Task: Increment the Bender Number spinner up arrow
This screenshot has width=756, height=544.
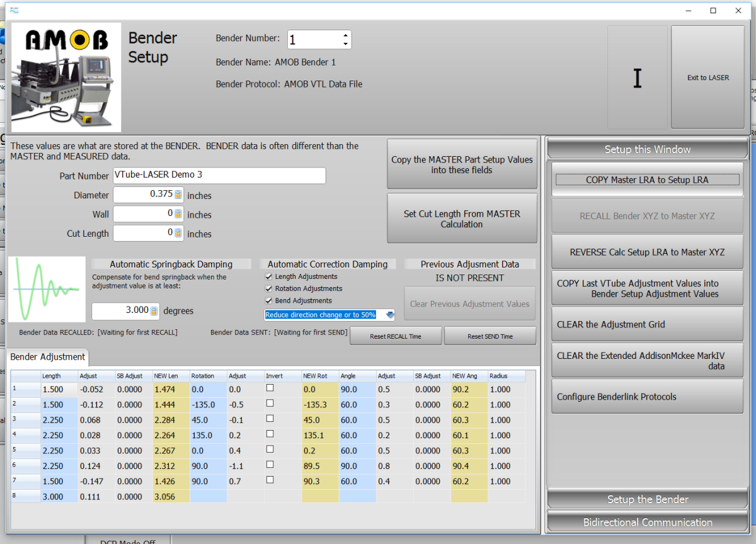Action: coord(345,35)
